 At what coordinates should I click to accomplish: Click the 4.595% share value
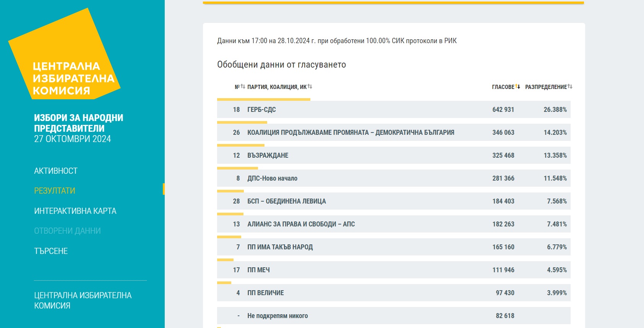tap(556, 270)
